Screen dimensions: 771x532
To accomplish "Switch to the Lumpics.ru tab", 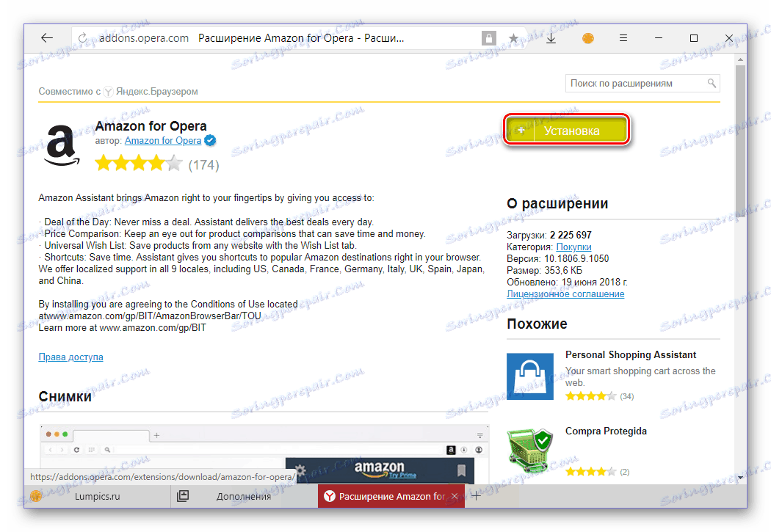I will coord(97,496).
